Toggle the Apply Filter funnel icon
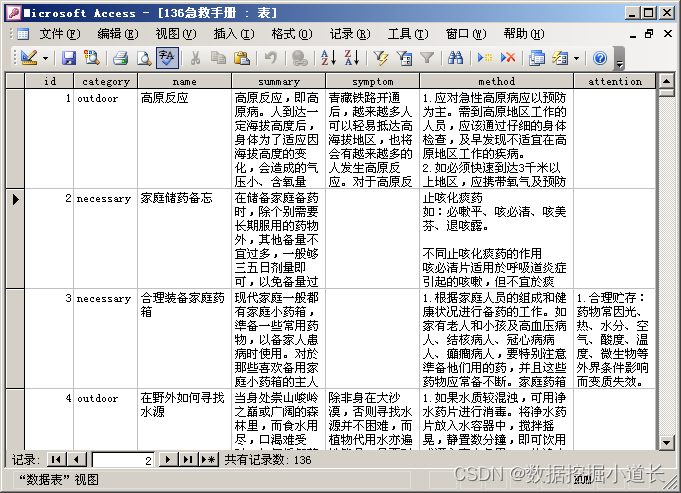 427,58
